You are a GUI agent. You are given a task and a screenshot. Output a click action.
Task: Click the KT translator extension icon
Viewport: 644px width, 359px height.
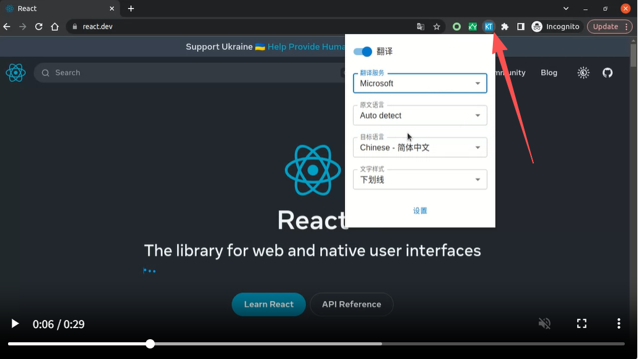pyautogui.click(x=489, y=27)
